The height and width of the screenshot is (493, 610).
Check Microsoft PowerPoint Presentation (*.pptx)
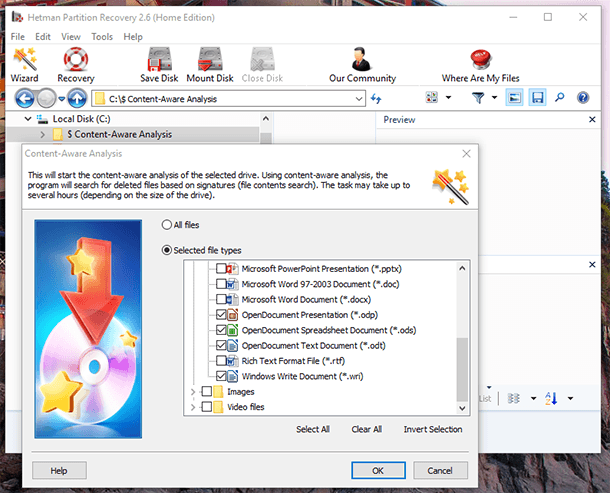[x=221, y=268]
